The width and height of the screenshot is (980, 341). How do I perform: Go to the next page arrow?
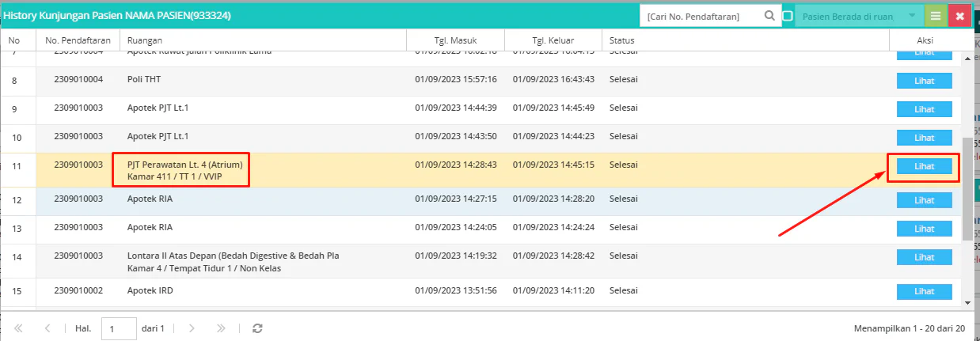click(x=192, y=328)
